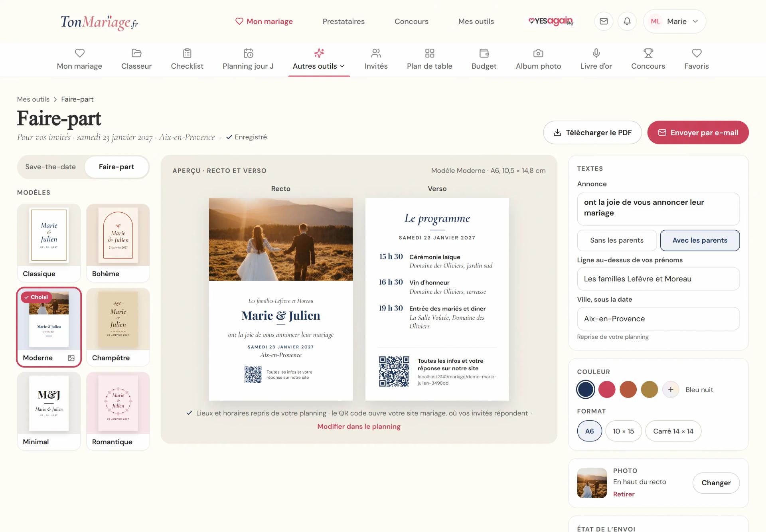766x532 pixels.
Task: Switch to Save-the-date mode
Action: pos(51,167)
